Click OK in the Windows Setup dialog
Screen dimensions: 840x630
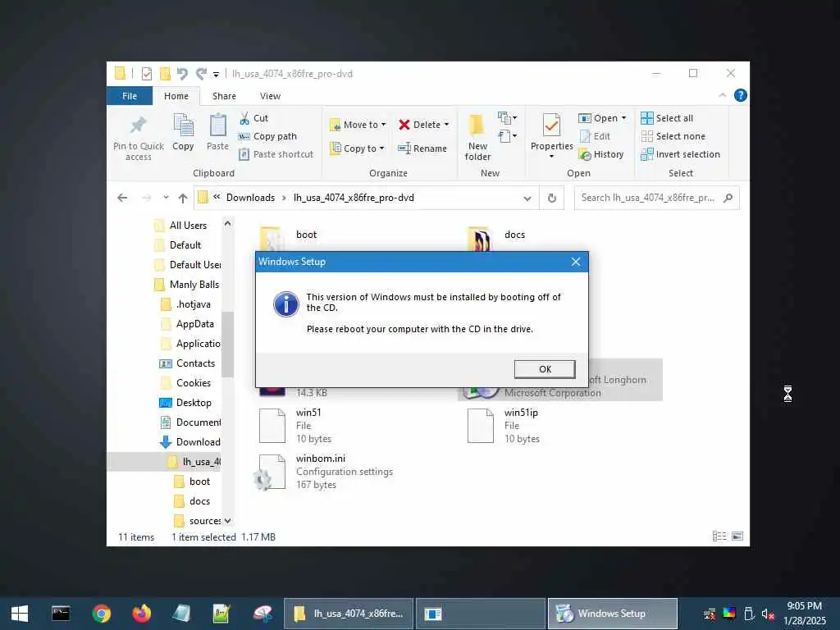click(x=545, y=369)
